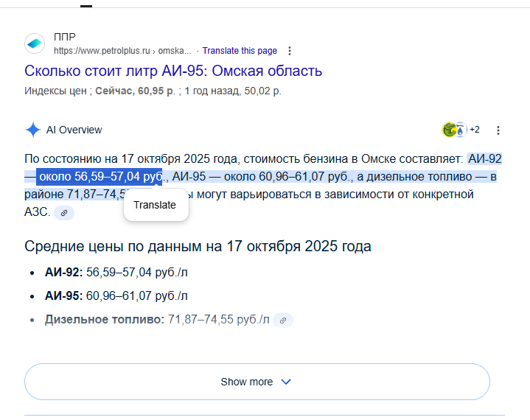Click the AI Overview sparkle icon
This screenshot has height=420, width=530.
coord(33,130)
